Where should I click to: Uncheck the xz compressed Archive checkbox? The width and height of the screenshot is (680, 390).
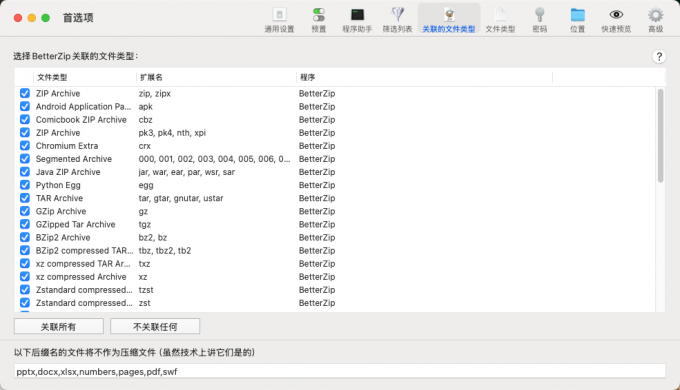[x=25, y=276]
